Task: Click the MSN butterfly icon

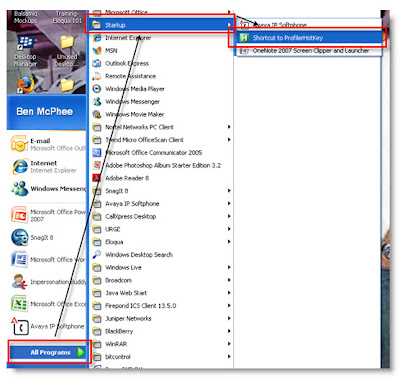Action: (97, 50)
